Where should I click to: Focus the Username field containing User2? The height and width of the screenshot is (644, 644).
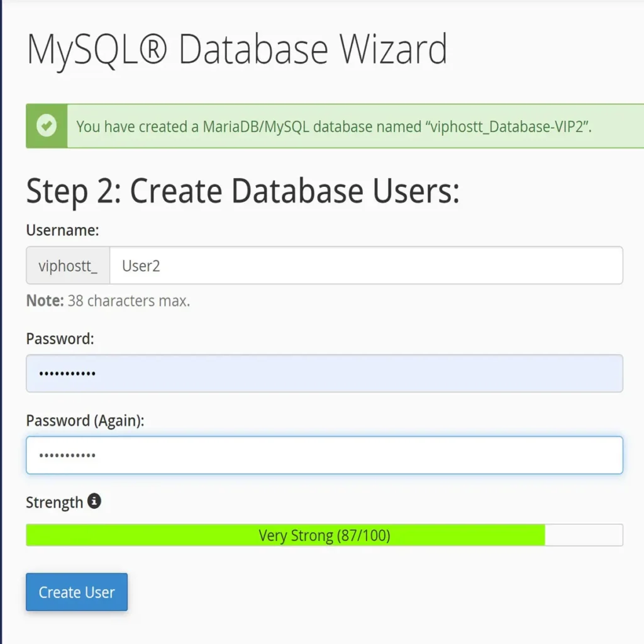pos(366,265)
